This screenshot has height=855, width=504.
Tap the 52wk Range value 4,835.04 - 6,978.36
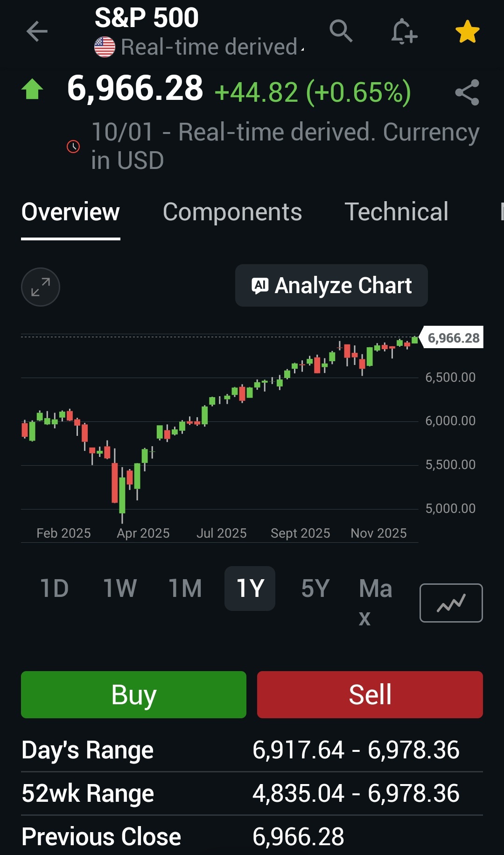click(x=356, y=793)
